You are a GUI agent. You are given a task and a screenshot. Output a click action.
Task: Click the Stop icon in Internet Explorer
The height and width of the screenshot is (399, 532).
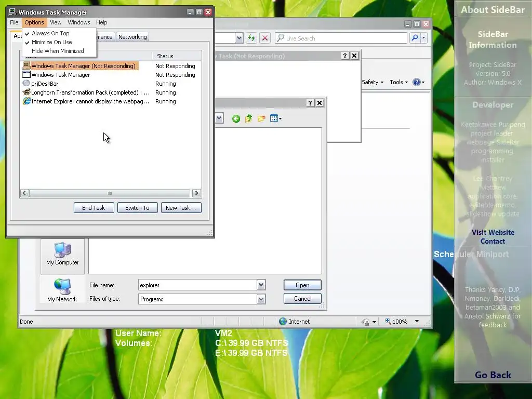coord(265,38)
